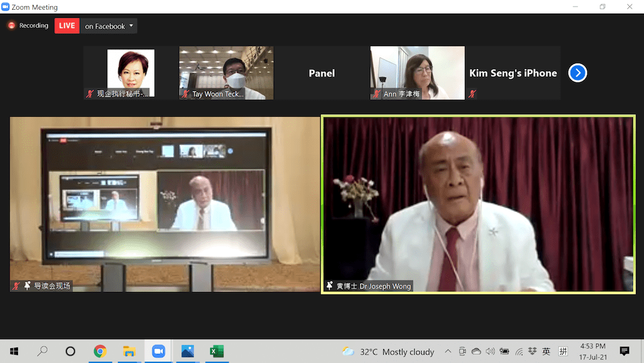Open Excel from the taskbar

click(216, 351)
